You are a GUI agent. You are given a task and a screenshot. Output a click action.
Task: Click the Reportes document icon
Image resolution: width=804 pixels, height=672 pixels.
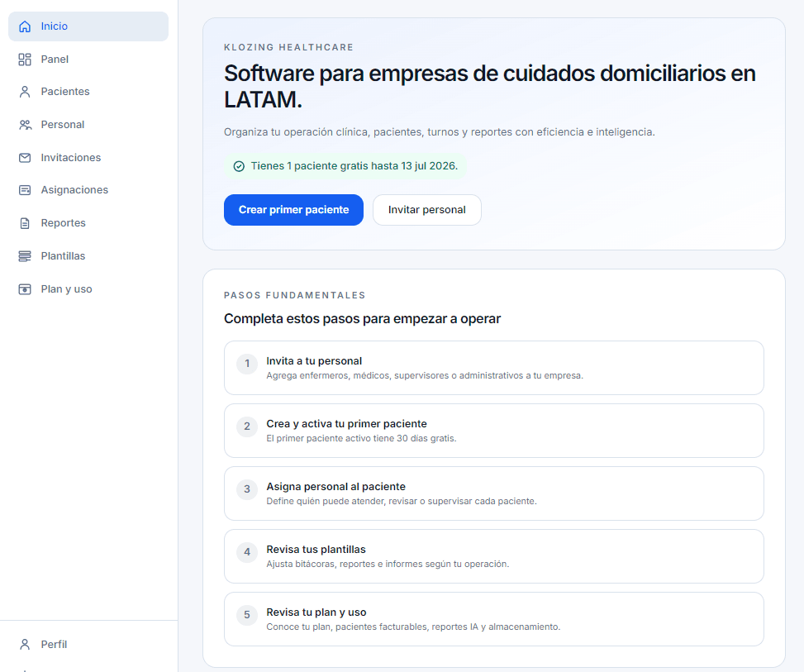coord(25,223)
